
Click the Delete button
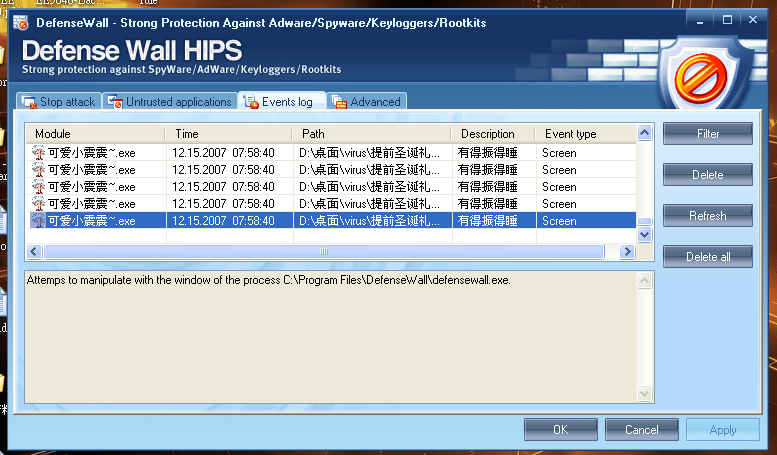point(708,175)
